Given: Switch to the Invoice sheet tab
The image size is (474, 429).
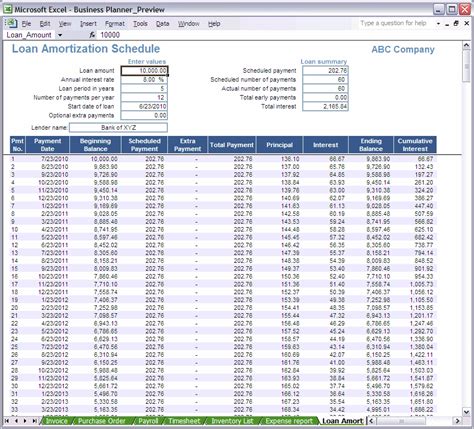Looking at the screenshot, I should tap(56, 421).
